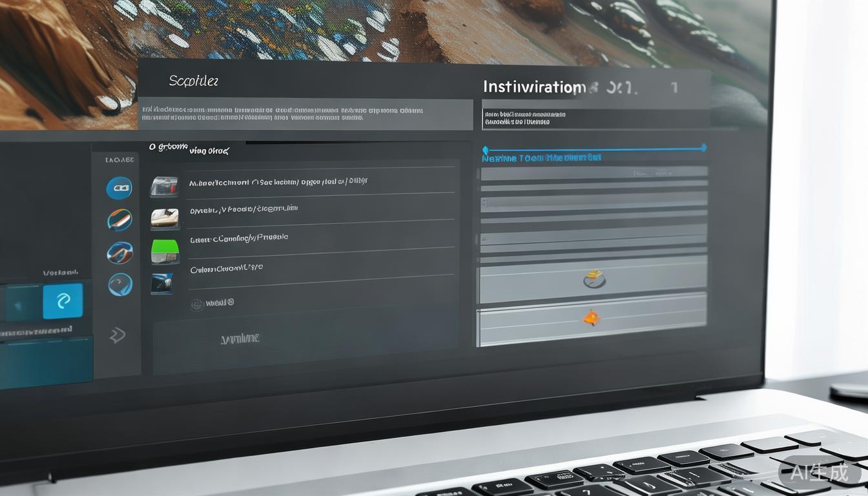
Task: Click the small round icon below the list
Action: point(197,305)
